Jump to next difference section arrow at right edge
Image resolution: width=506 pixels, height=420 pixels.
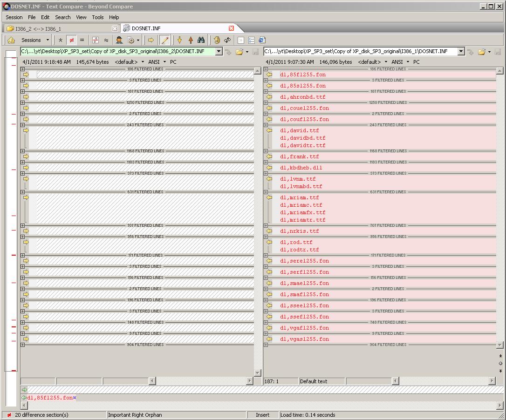[x=500, y=371]
